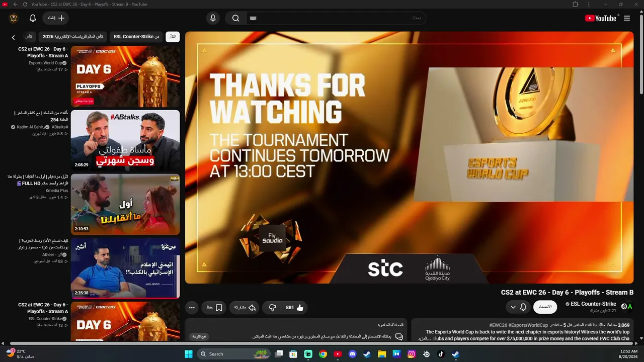Open Instagram from the taskbar
The image size is (644, 362).
(x=412, y=354)
